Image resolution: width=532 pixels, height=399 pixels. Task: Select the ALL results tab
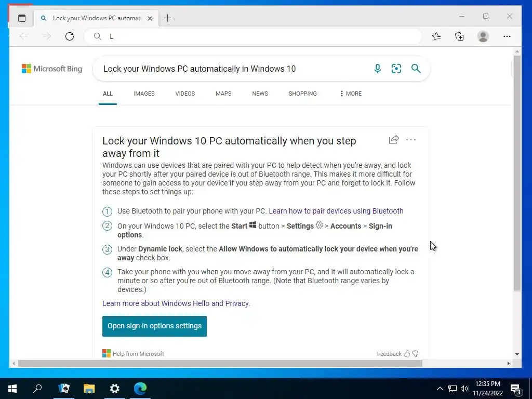click(x=108, y=94)
